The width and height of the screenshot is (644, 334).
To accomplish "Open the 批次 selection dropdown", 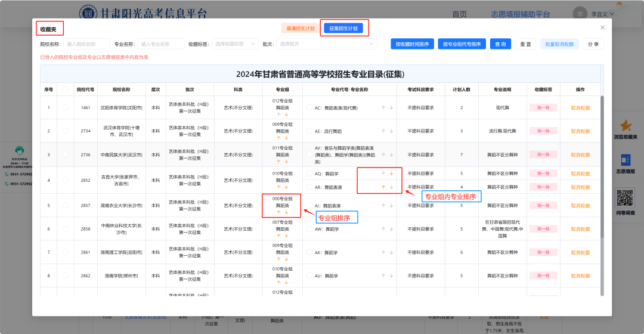I will [326, 44].
